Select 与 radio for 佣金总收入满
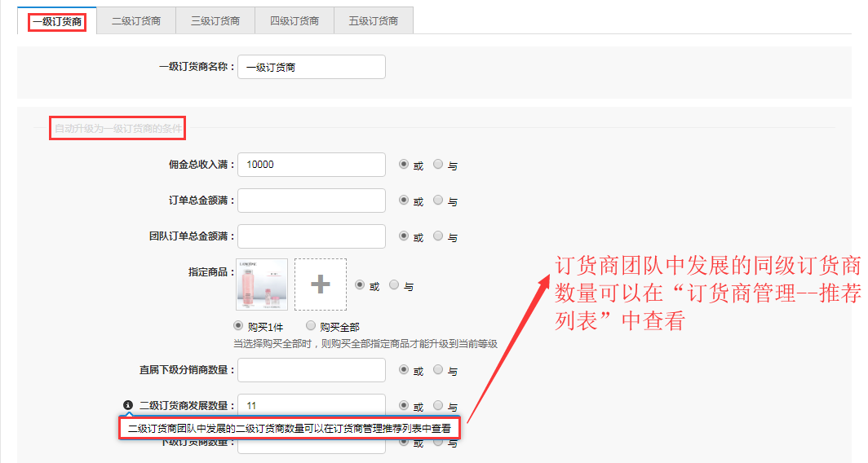The height and width of the screenshot is (463, 868). pos(438,164)
